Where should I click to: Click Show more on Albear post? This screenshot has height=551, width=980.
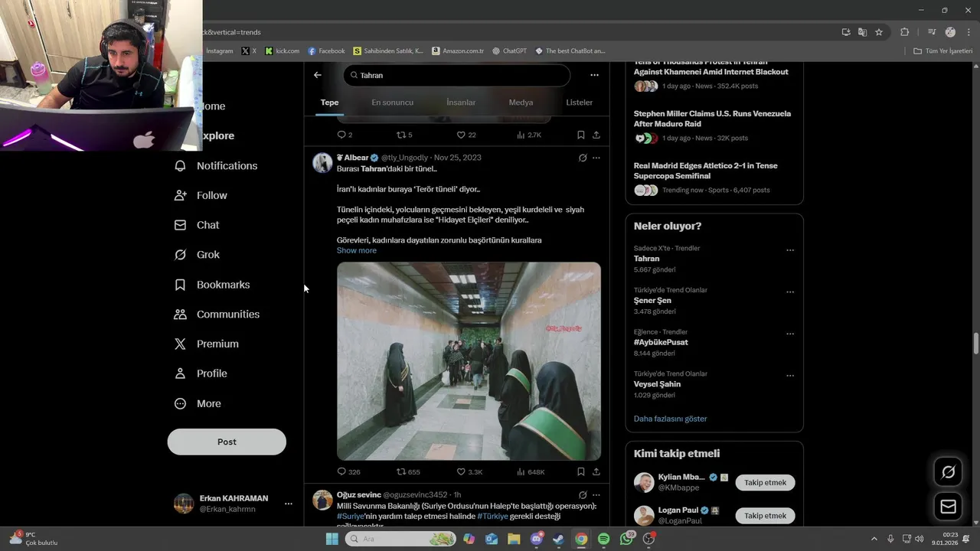pyautogui.click(x=357, y=250)
